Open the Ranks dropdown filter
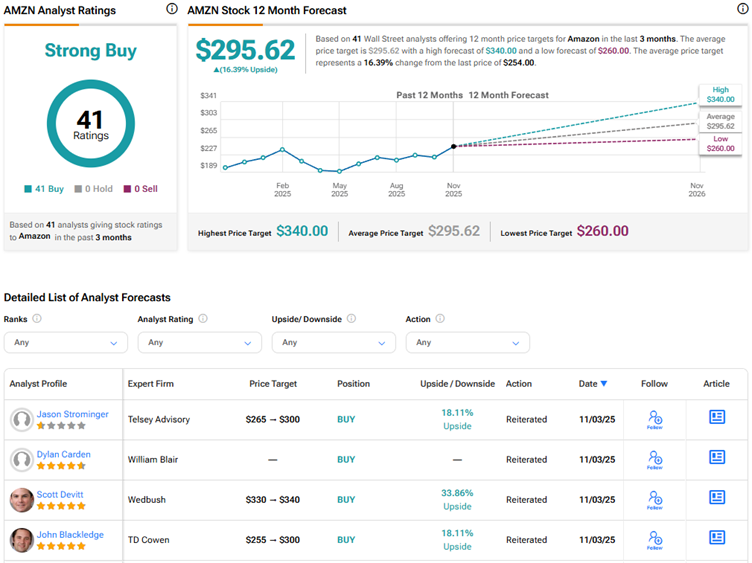Screen dimensions: 752x563 point(65,342)
